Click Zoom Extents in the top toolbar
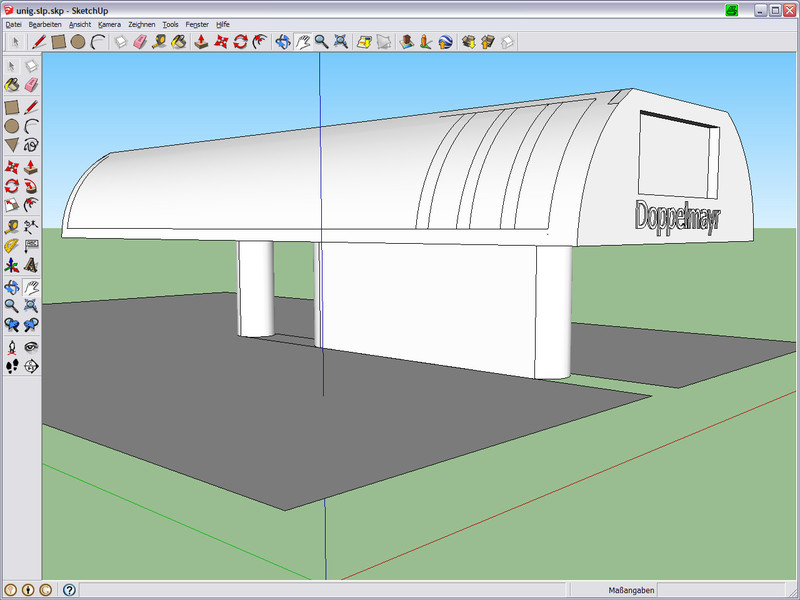Image resolution: width=800 pixels, height=600 pixels. pos(341,42)
